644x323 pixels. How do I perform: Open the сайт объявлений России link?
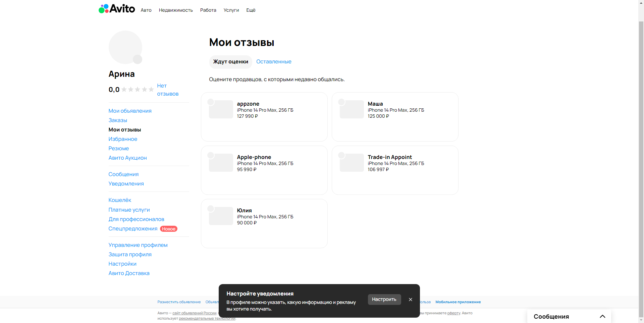pyautogui.click(x=195, y=313)
